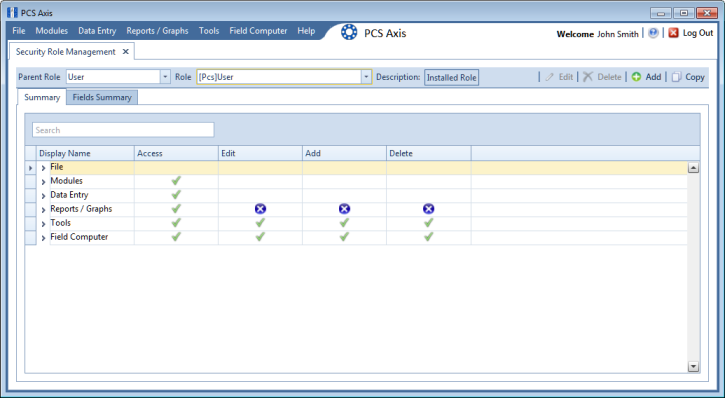Click the Edit column header
The image size is (725, 398).
[x=260, y=153]
